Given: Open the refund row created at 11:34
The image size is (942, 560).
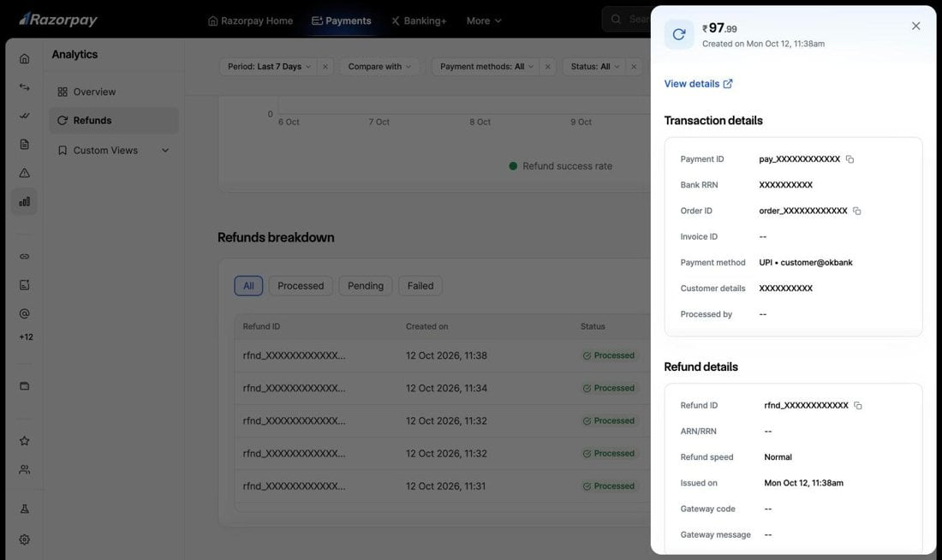Looking at the screenshot, I should click(442, 388).
